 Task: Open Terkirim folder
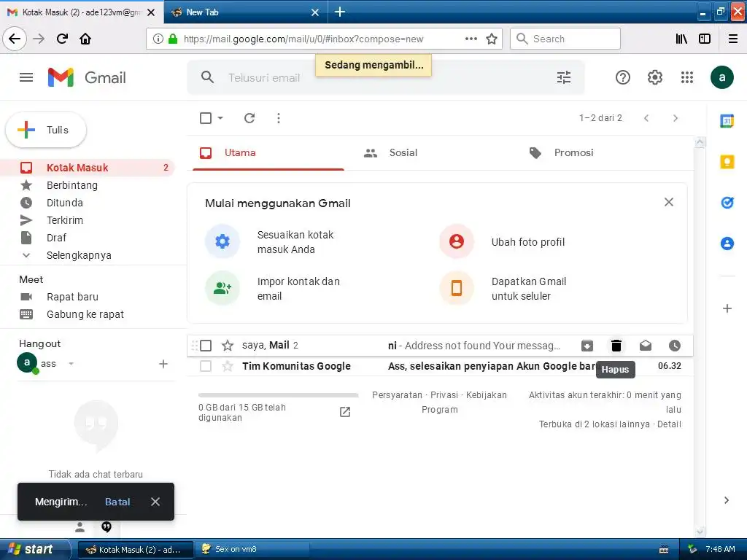point(88,220)
